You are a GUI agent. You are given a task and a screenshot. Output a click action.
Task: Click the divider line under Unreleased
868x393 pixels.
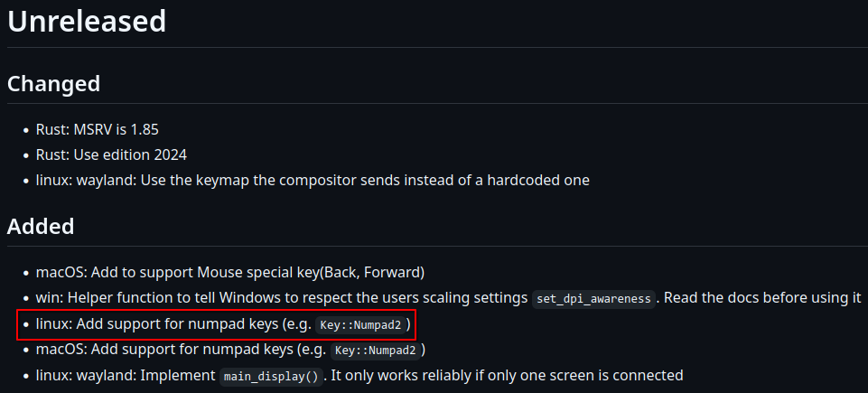click(437, 48)
